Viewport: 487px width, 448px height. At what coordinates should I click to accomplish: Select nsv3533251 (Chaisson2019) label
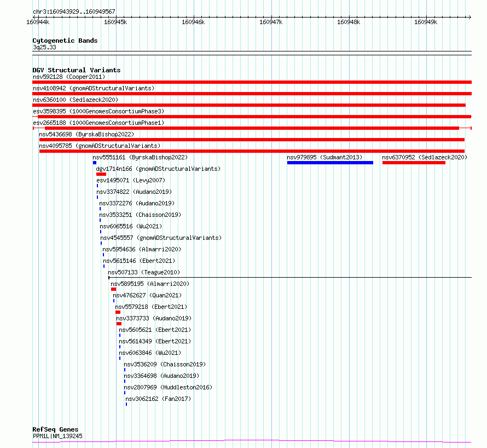pyautogui.click(x=140, y=215)
